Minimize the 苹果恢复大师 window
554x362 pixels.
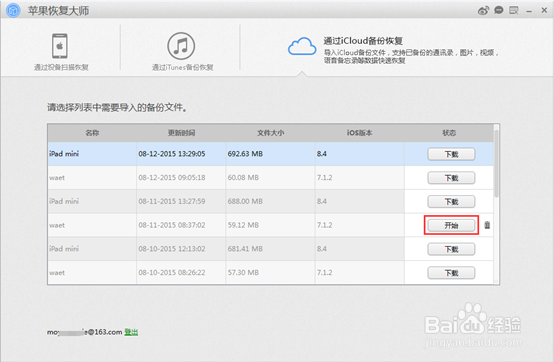click(529, 11)
